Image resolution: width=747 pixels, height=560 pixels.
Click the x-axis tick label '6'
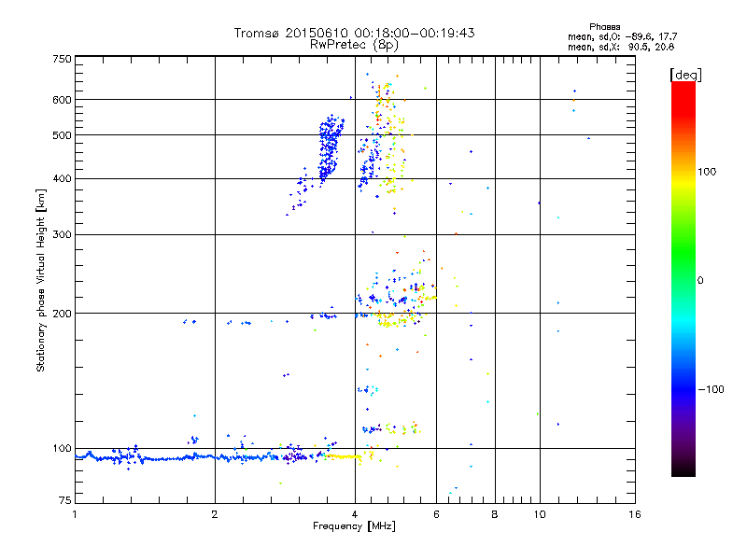tap(436, 514)
